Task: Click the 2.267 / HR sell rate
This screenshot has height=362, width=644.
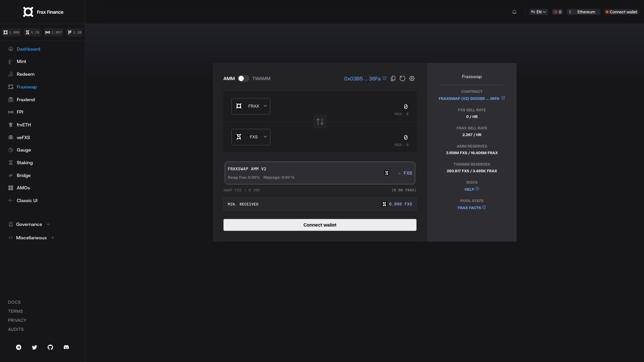Action: point(472,135)
